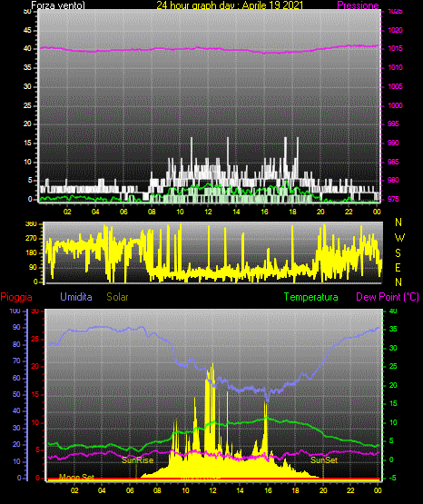Click red '15' on the rain axis

pyautogui.click(x=35, y=394)
